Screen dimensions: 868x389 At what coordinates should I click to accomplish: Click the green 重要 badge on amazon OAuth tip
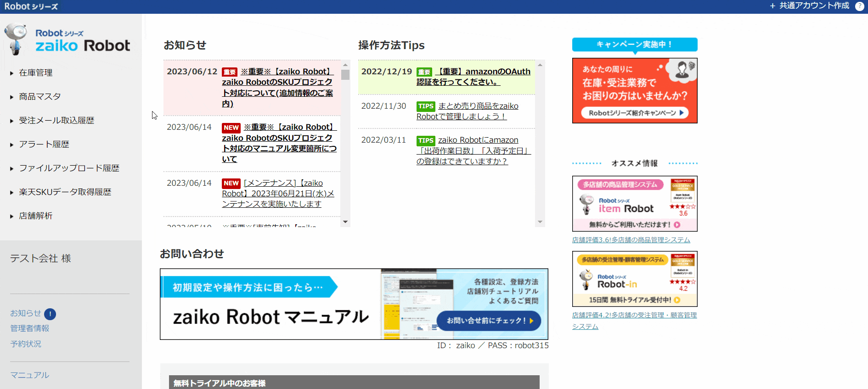click(x=424, y=72)
